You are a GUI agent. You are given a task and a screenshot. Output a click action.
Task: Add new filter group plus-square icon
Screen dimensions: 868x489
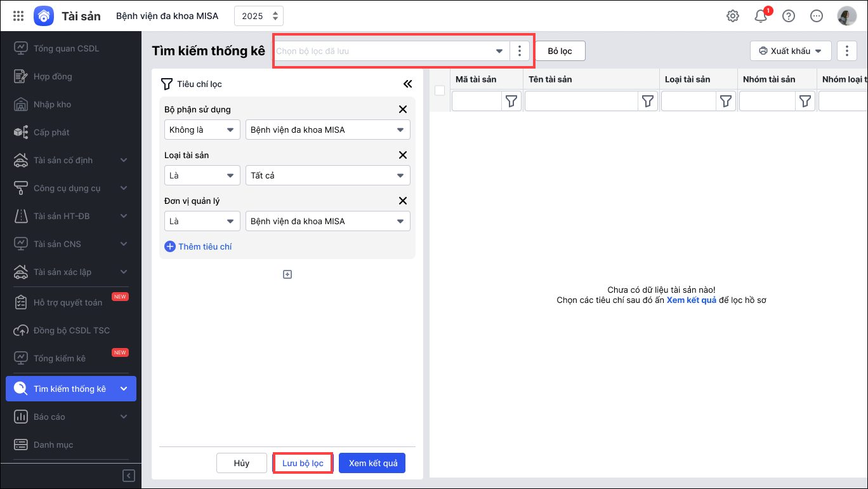click(287, 274)
